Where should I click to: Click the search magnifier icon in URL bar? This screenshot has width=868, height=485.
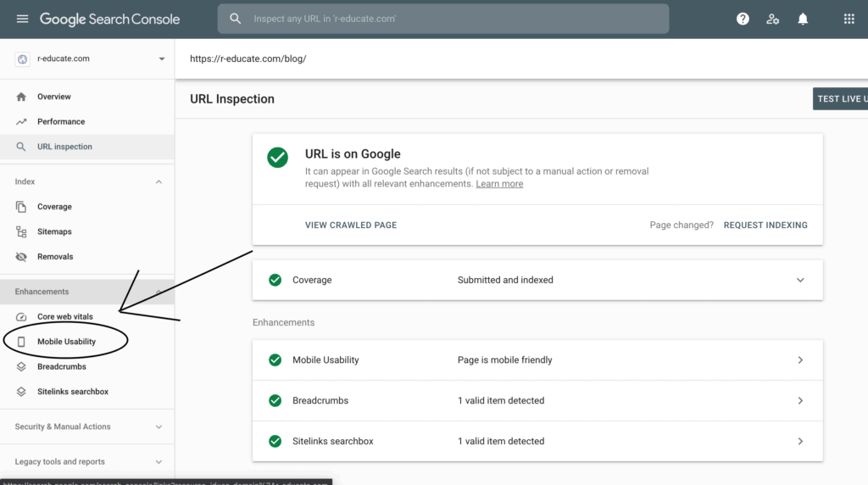pyautogui.click(x=236, y=19)
